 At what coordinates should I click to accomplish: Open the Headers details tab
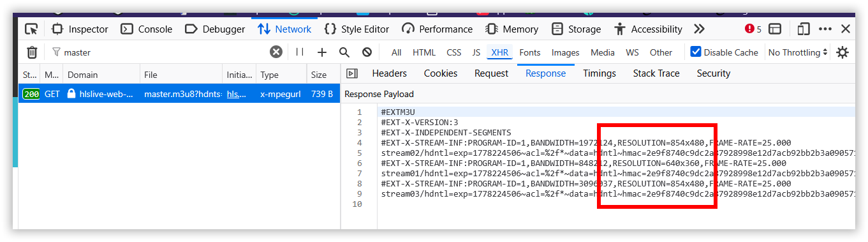point(389,73)
